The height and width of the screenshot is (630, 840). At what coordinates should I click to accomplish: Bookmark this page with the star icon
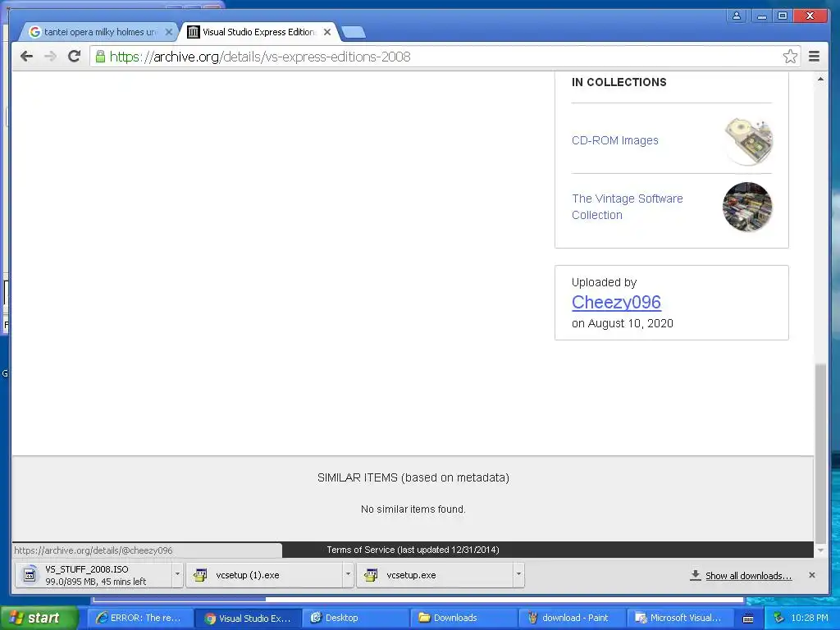790,57
